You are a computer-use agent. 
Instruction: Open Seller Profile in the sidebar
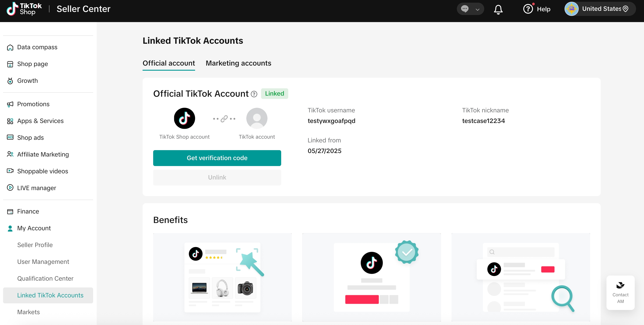click(x=35, y=245)
